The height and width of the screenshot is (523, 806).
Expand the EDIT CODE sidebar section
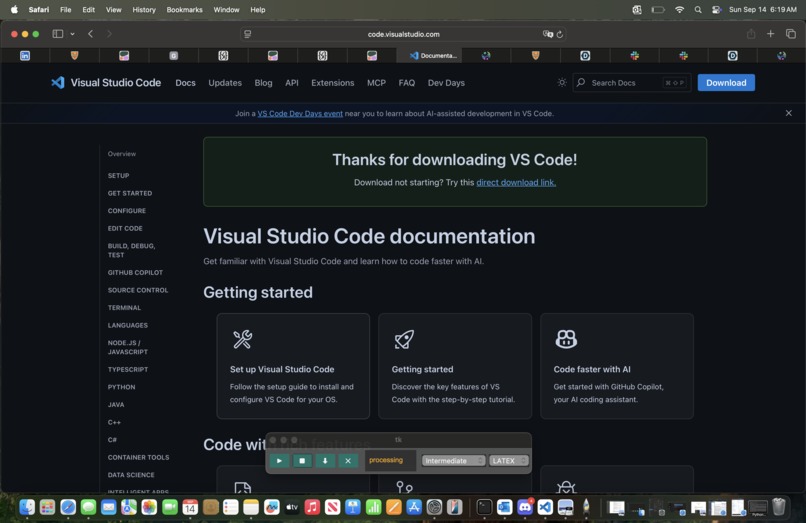[x=125, y=228]
